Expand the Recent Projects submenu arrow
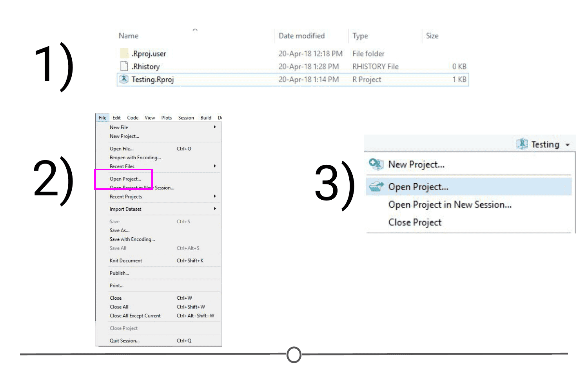Image resolution: width=588 pixels, height=368 pixels. pos(215,196)
